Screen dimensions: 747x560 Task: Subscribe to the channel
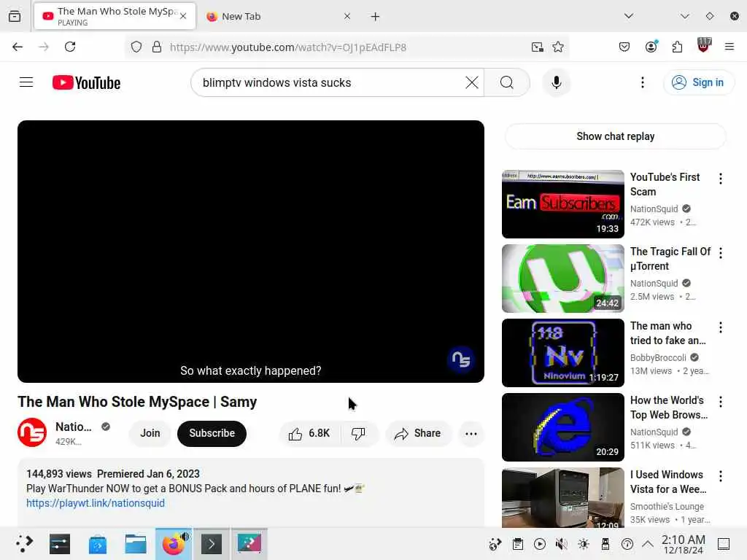tap(212, 433)
